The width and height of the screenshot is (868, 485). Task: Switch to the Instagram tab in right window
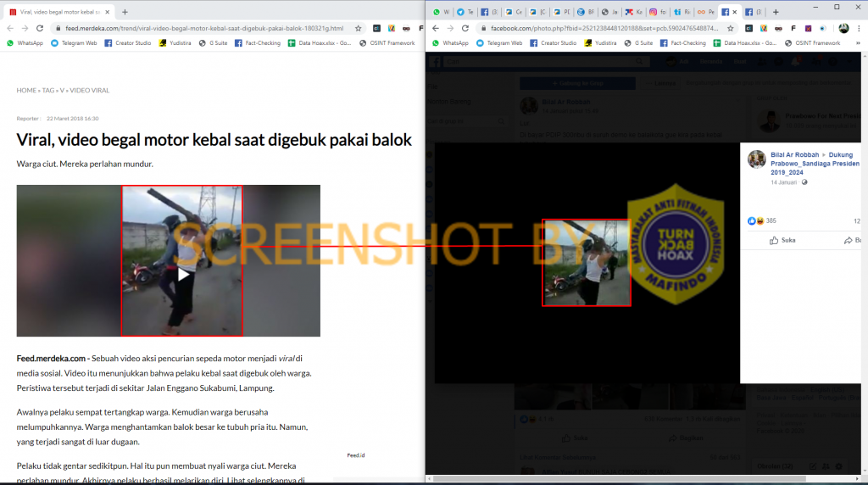[658, 12]
